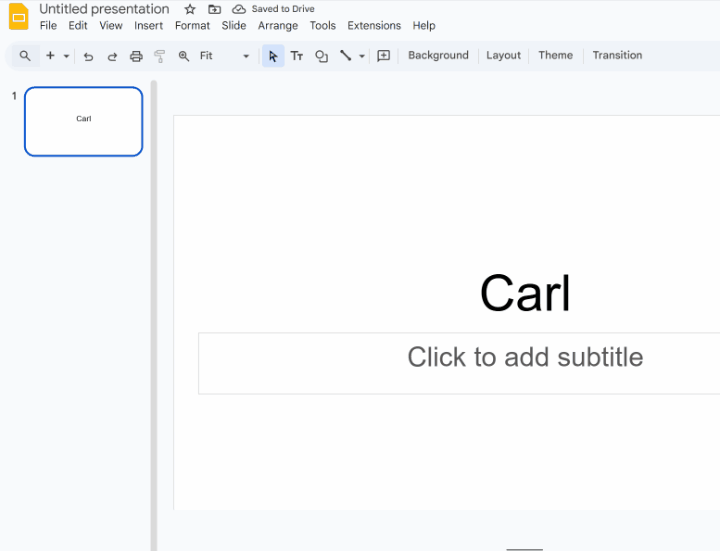Click the Background button

coord(438,56)
